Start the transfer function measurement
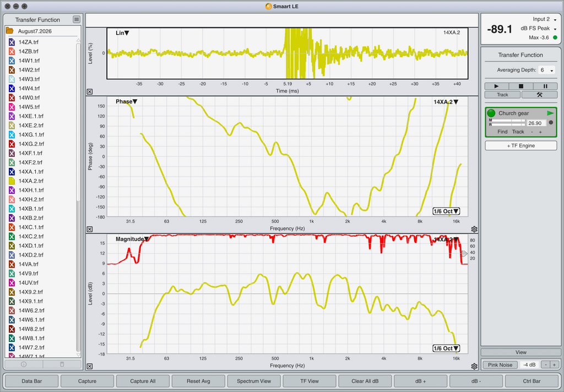 pos(496,86)
